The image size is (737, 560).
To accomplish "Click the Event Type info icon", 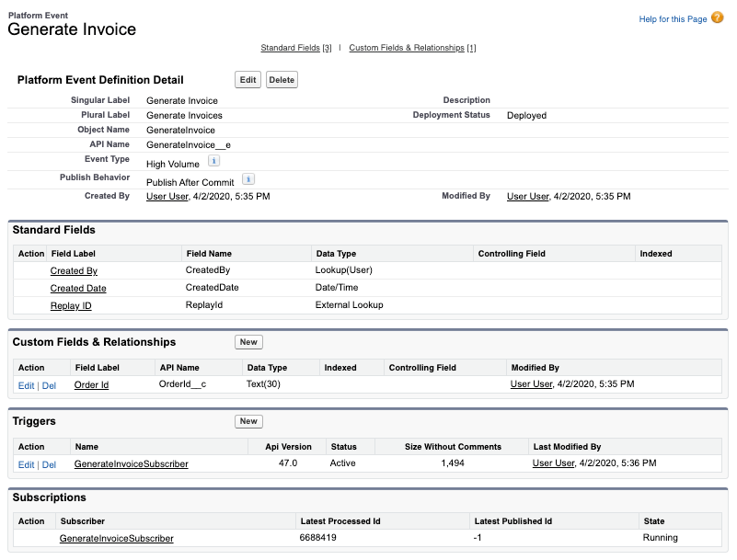I will pos(213,161).
